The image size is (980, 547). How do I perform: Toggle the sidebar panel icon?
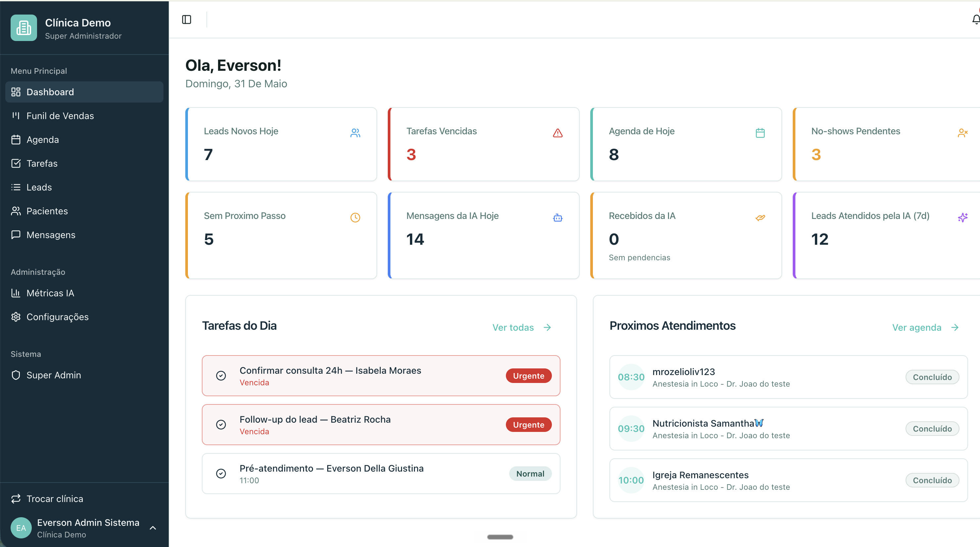[x=186, y=20]
